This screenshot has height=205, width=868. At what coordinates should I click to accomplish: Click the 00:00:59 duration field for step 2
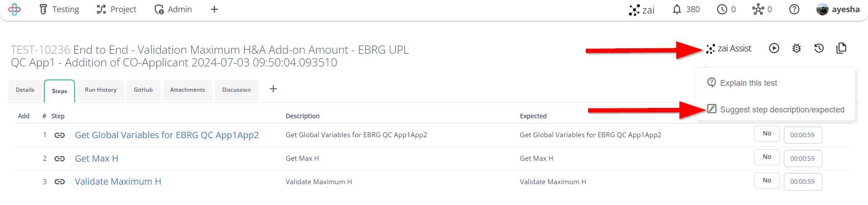coord(803,158)
